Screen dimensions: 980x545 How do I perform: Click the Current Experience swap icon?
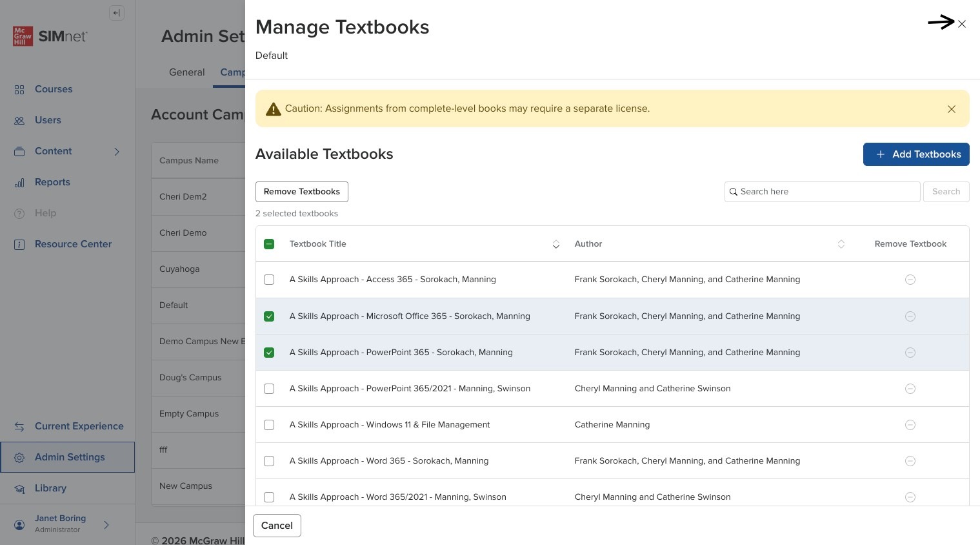click(19, 427)
